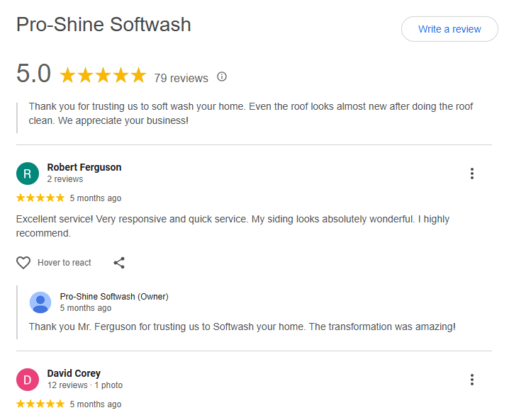Open David Corey's review options menu
Viewport: 509px width, 420px height.
pos(471,380)
